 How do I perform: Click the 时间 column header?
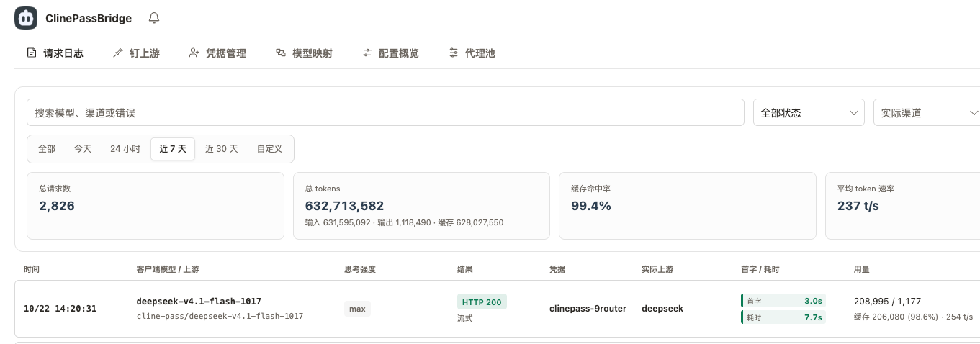pos(32,269)
